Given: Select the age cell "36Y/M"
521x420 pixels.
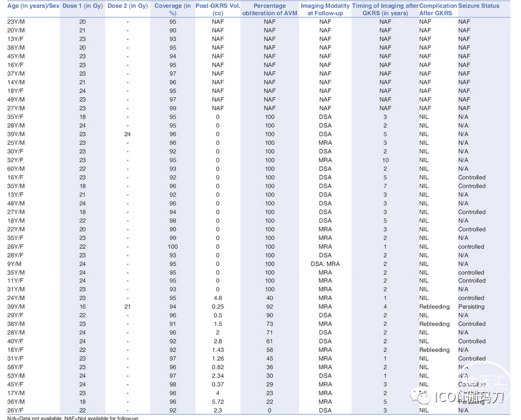Looking at the screenshot, I should coord(16,402).
